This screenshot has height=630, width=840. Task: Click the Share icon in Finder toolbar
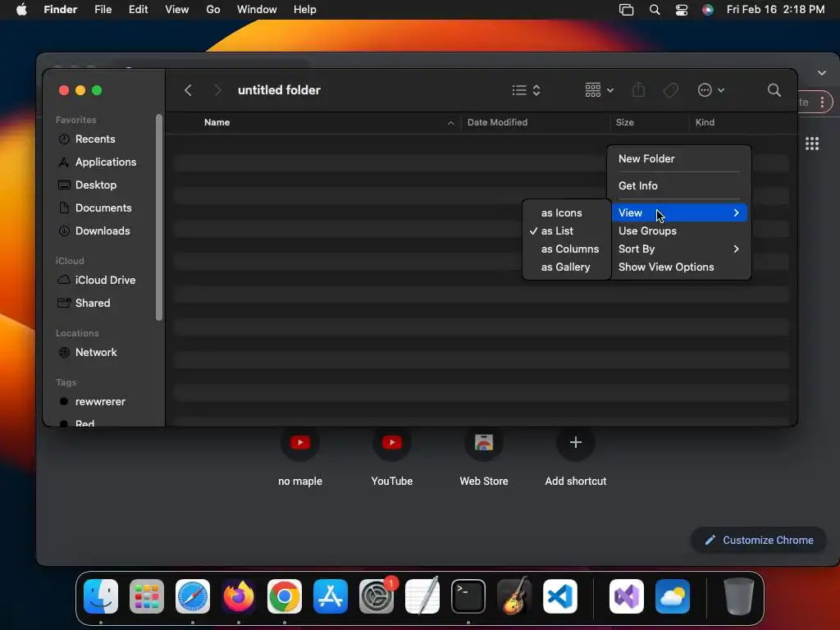point(638,90)
